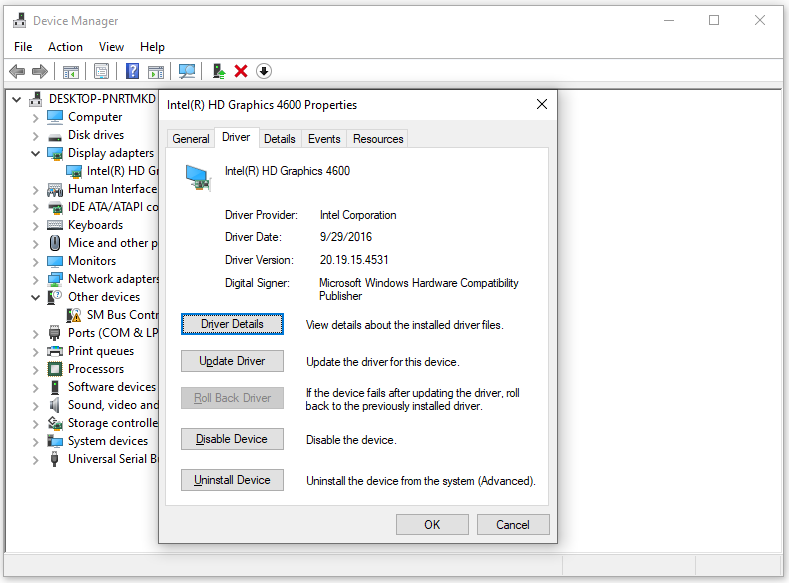Expand the Monitors category

(x=35, y=262)
